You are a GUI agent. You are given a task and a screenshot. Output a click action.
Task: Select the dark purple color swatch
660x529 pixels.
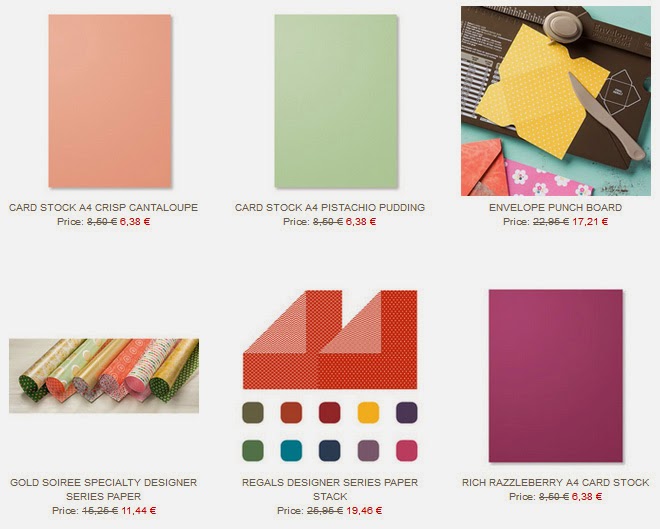click(407, 412)
